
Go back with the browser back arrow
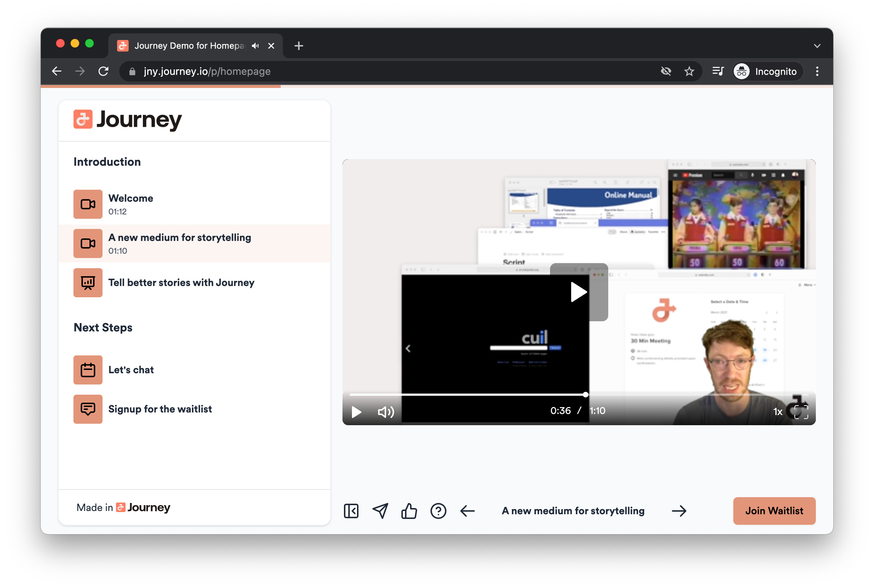point(57,71)
